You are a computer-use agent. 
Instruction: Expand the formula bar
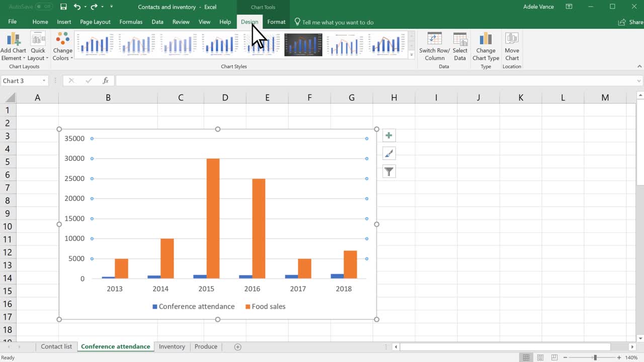tap(639, 80)
